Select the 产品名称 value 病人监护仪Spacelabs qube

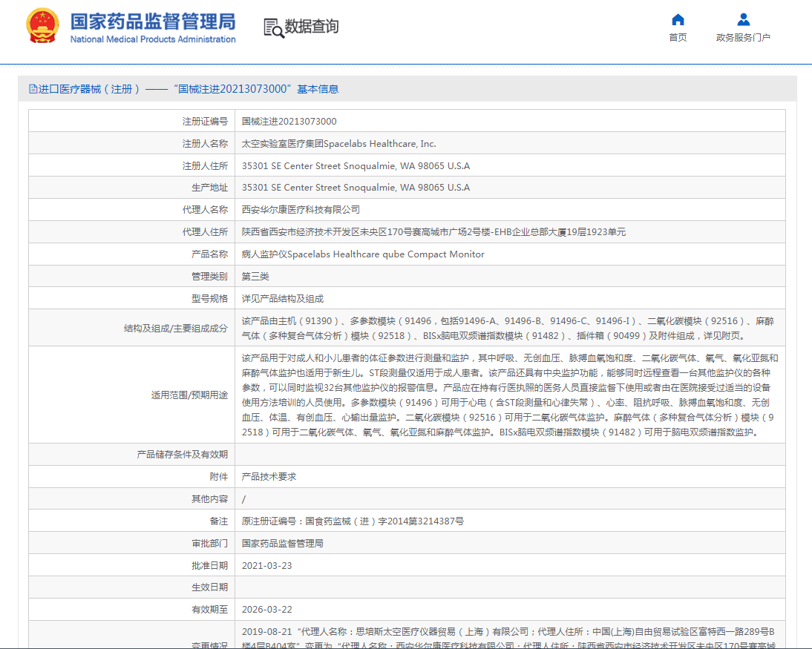[x=363, y=254]
